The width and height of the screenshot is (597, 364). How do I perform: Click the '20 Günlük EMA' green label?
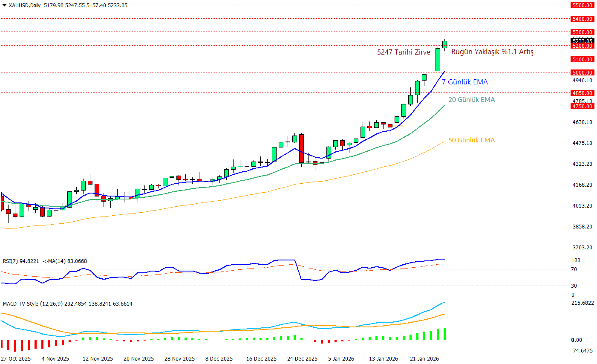[471, 99]
